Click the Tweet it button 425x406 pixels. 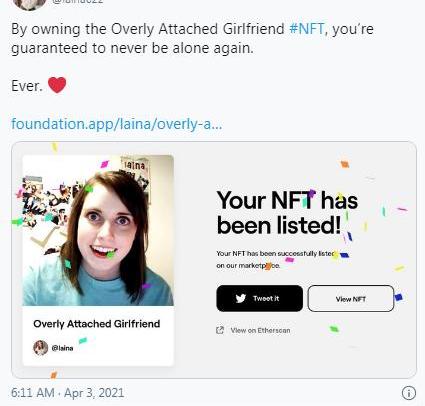coord(260,298)
